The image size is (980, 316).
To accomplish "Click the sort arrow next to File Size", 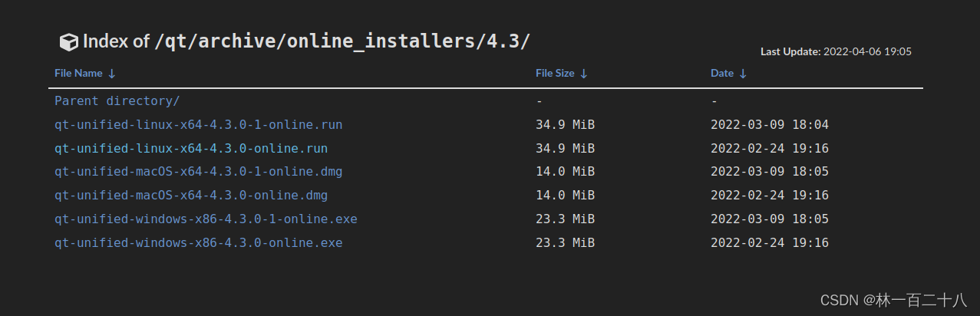I will 584,74.
